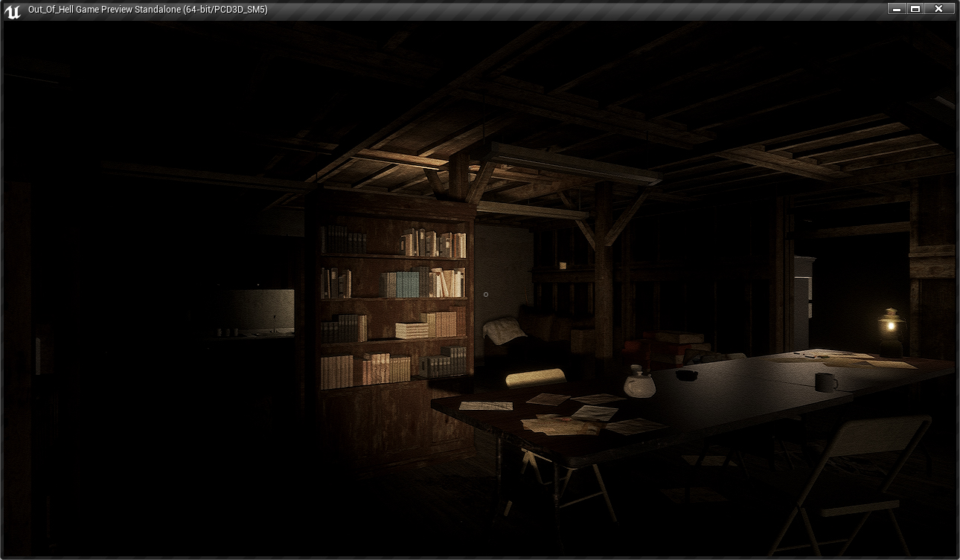Click the white teapot on the table
Viewport: 960px width, 560px height.
coord(639,383)
